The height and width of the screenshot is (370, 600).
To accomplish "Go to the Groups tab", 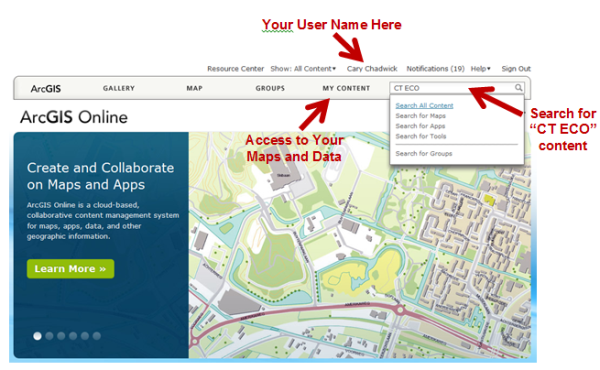I will pyautogui.click(x=270, y=88).
